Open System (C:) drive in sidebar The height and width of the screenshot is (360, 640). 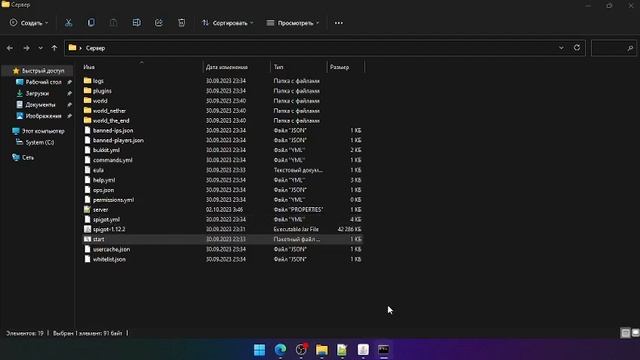click(x=40, y=142)
